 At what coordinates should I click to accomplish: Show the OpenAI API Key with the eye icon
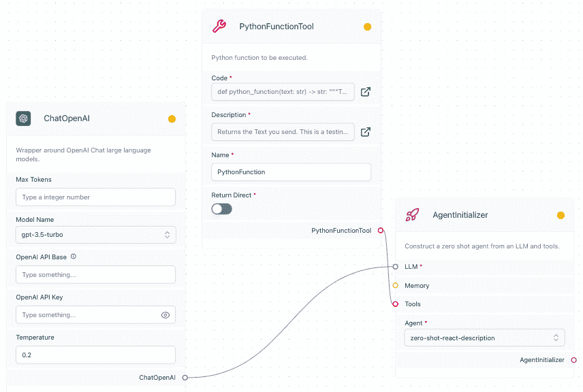[166, 315]
